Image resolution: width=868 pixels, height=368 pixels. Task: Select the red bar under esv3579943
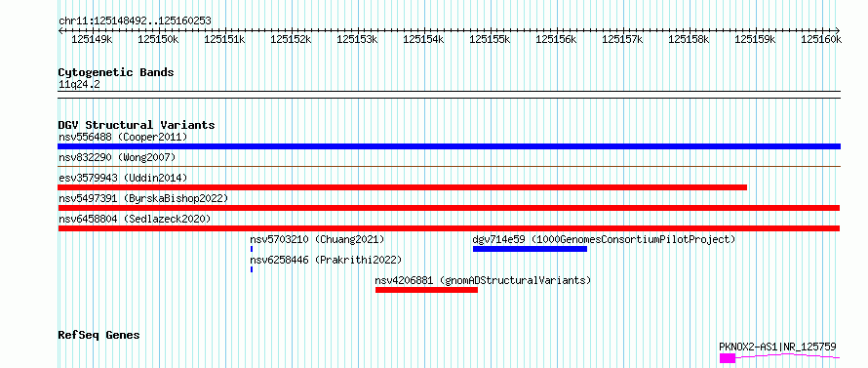coord(403,187)
